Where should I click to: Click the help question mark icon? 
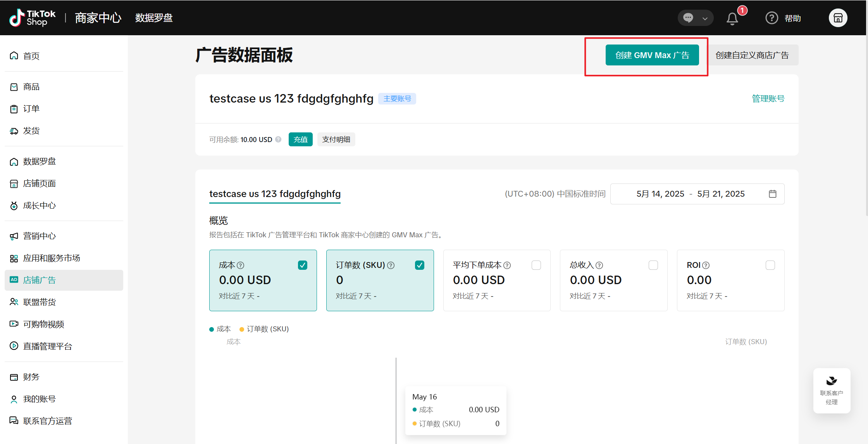(772, 18)
